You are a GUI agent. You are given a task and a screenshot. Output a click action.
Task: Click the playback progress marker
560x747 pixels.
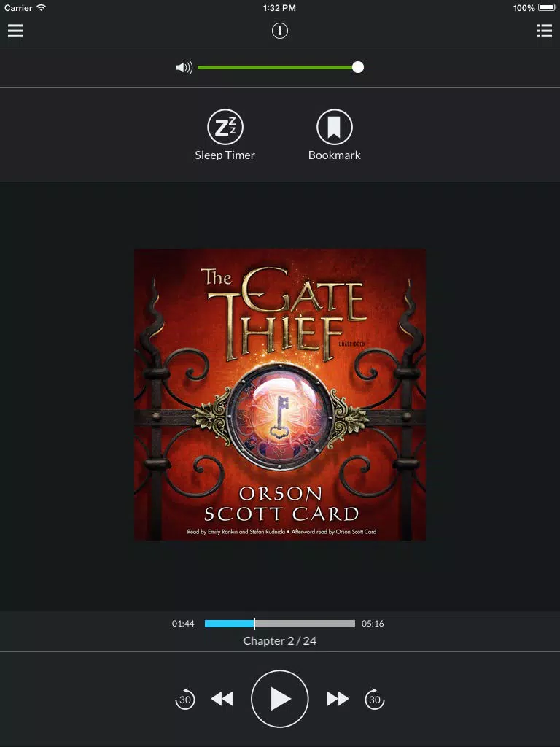254,624
